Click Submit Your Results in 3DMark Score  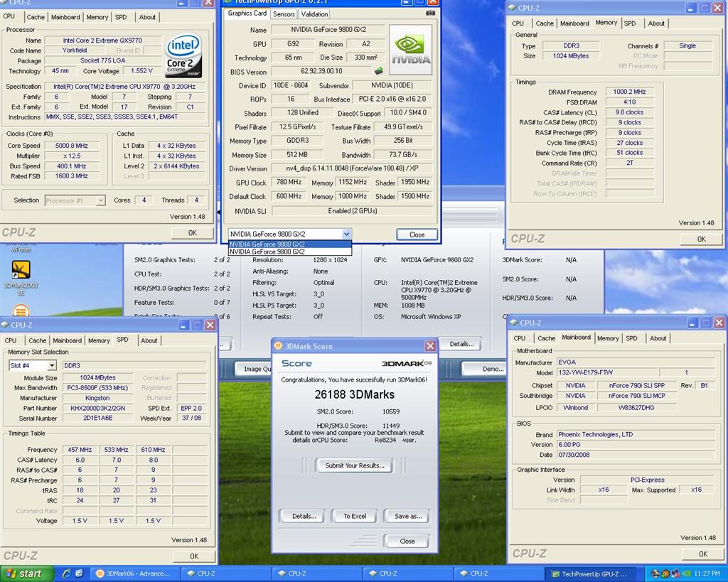[354, 465]
